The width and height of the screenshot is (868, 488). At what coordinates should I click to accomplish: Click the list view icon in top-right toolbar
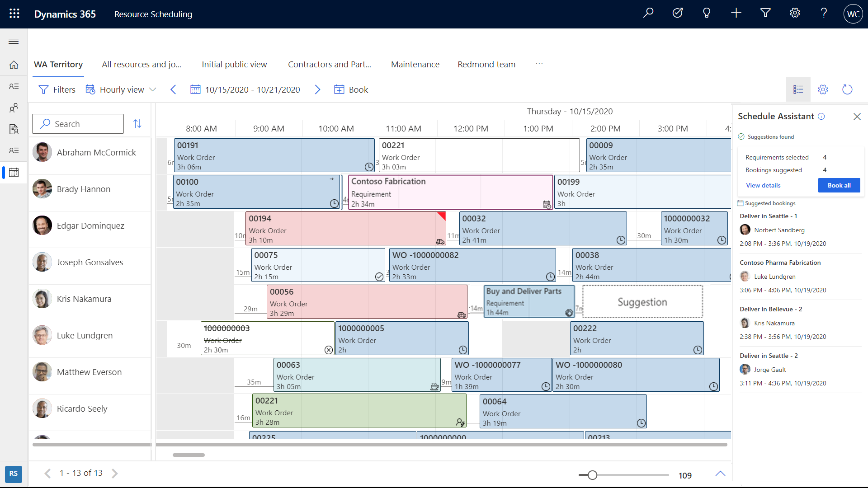click(x=797, y=89)
